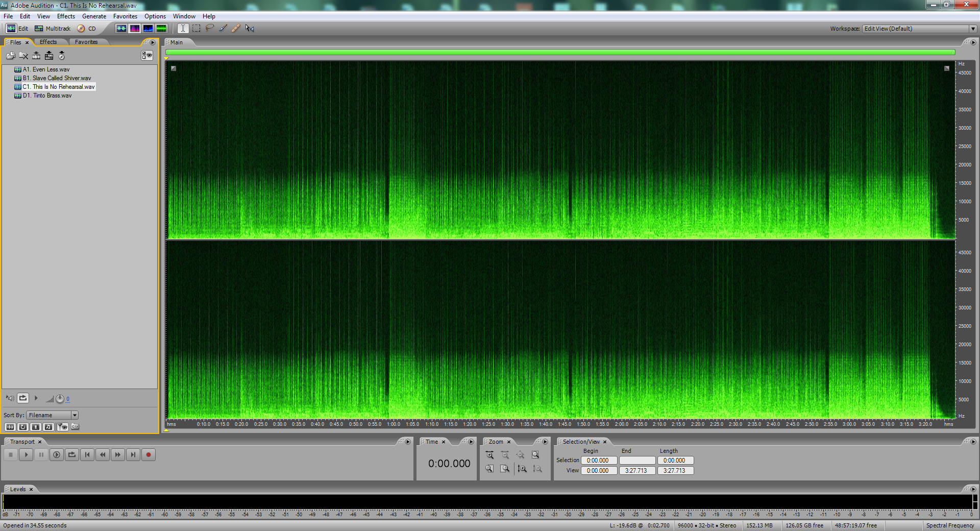Image resolution: width=980 pixels, height=531 pixels.
Task: Open the Files panel options menu arrow
Action: click(153, 42)
